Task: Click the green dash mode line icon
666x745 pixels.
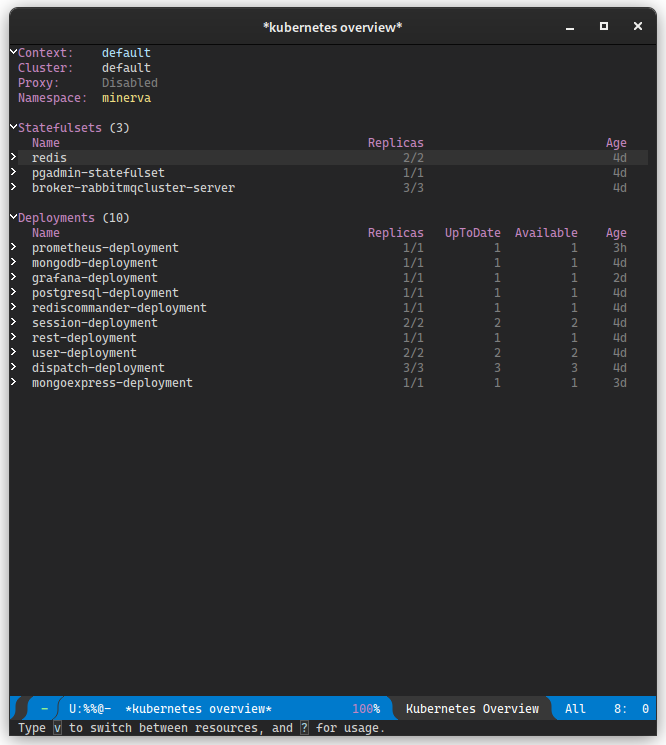Action: (x=45, y=709)
